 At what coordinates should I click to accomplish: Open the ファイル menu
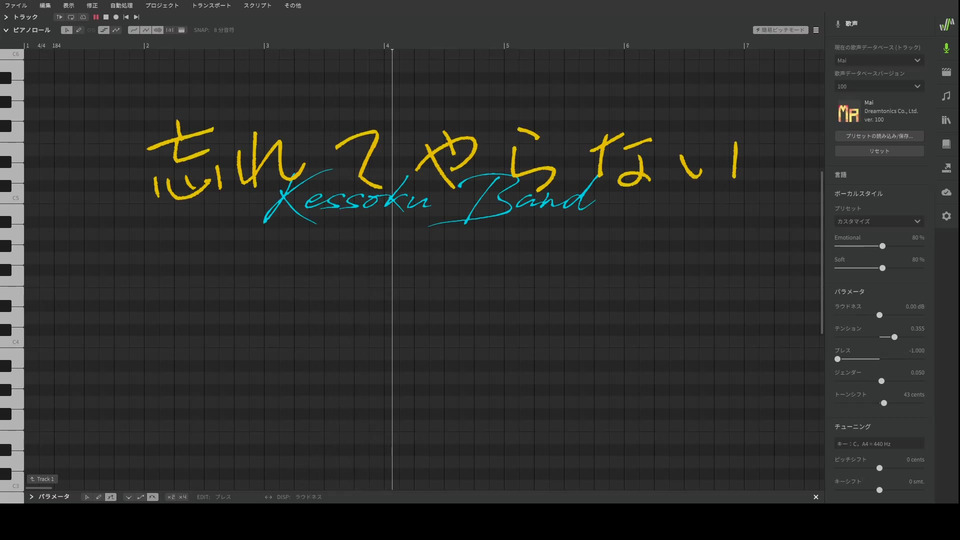16,6
